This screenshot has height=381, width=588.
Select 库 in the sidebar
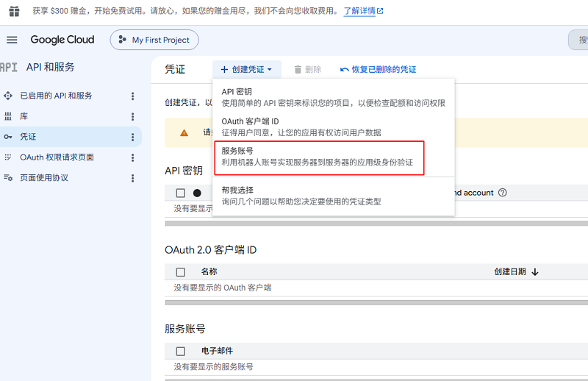[x=24, y=116]
